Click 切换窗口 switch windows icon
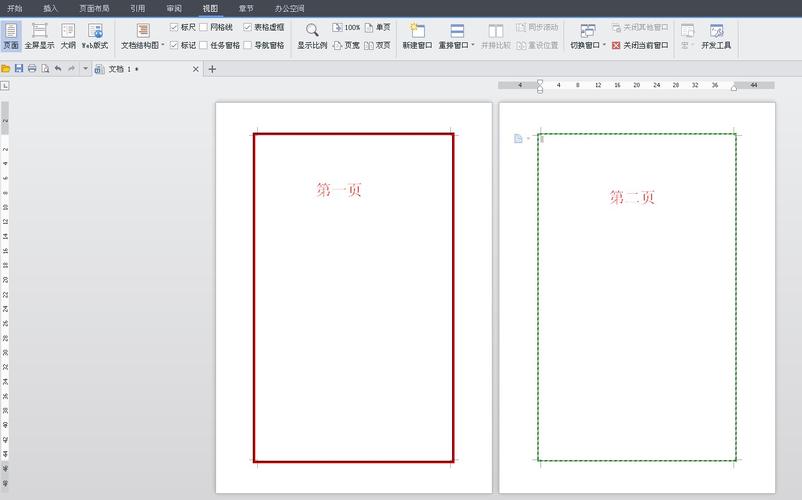The width and height of the screenshot is (802, 500). pyautogui.click(x=588, y=31)
